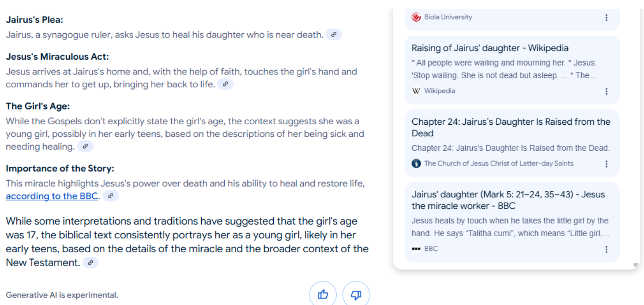
Task: Open 'Raising of Jairus' daughter - Wikipedia' result
Action: click(490, 48)
